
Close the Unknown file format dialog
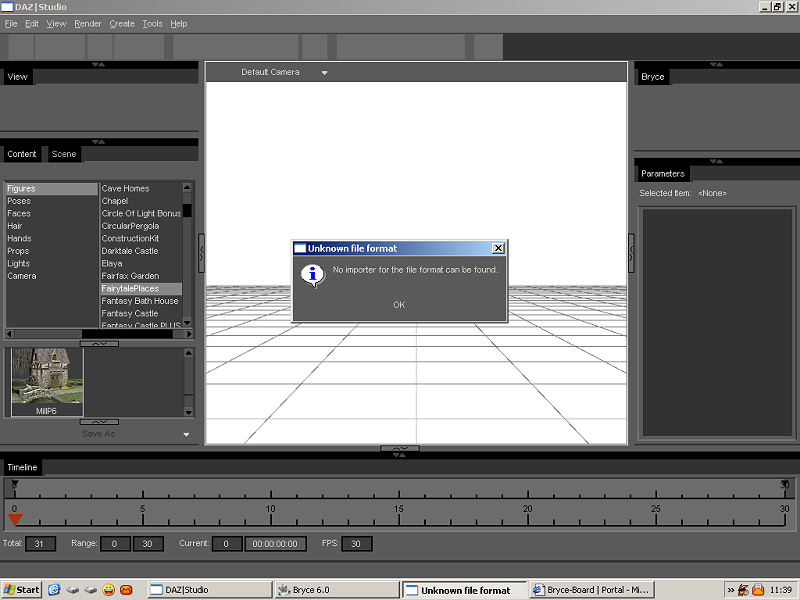point(498,248)
